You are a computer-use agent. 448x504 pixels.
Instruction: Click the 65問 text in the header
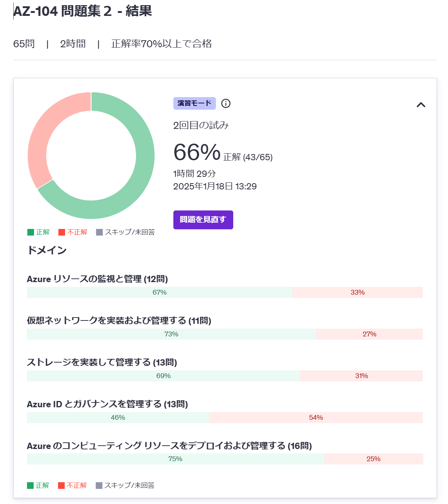tap(24, 44)
